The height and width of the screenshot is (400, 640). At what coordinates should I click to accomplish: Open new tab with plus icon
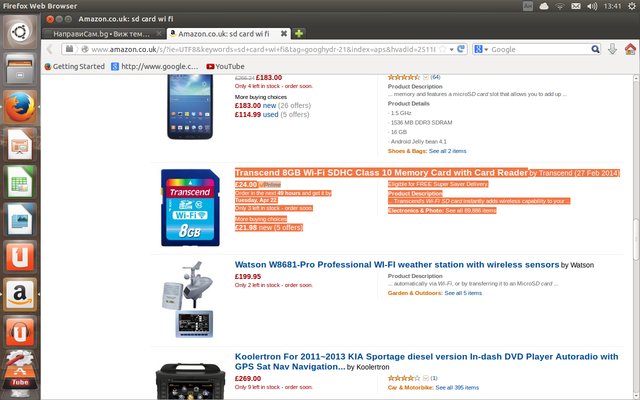click(299, 33)
